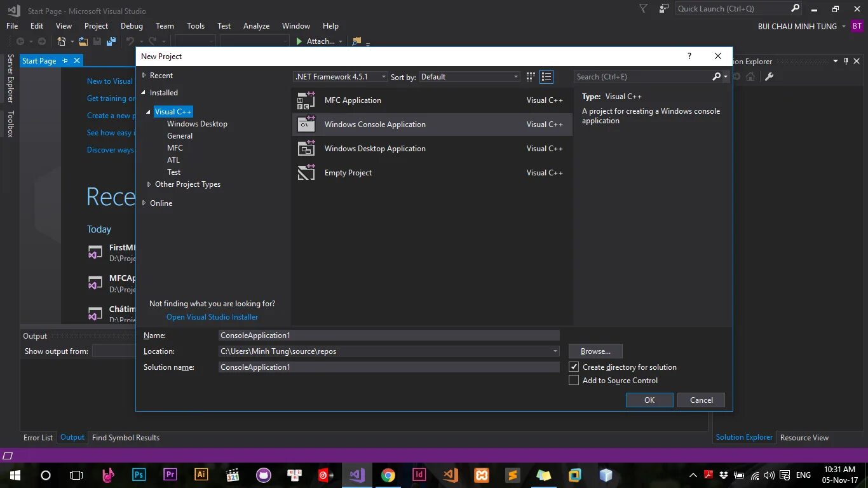Click the Solution Explorer Home icon
The width and height of the screenshot is (868, 488).
tap(750, 76)
